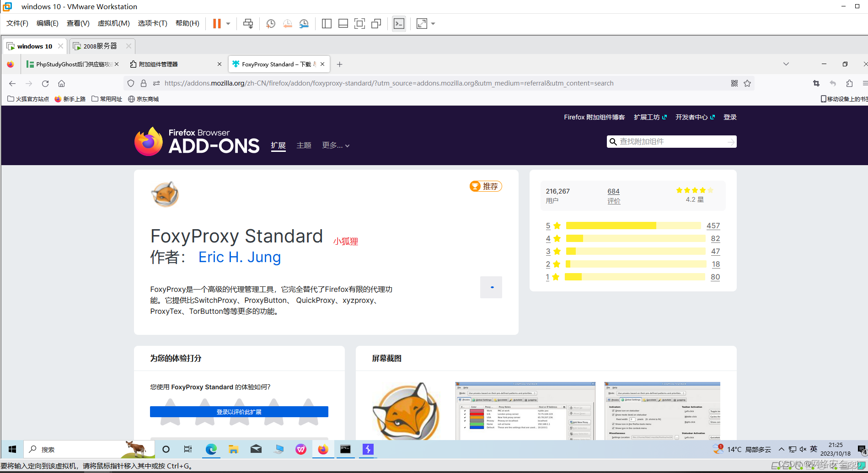Click the stretch guest display icon
This screenshot has width=868, height=473.
[x=422, y=23]
